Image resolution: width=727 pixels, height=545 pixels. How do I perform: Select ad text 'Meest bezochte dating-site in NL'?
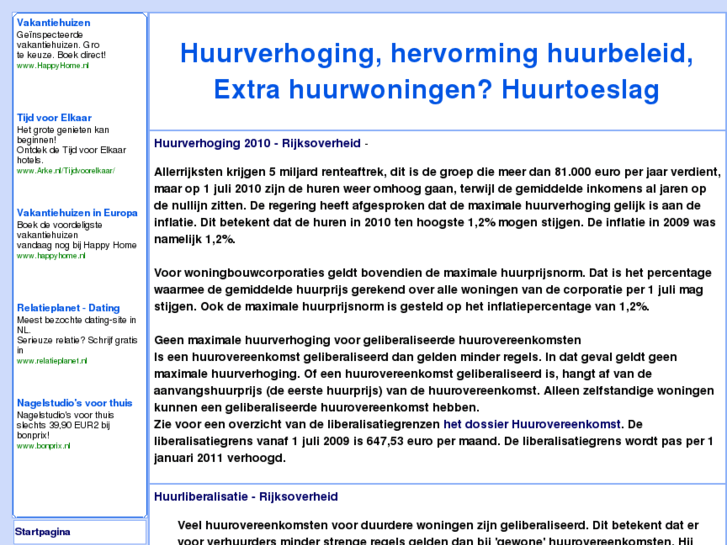[77, 325]
